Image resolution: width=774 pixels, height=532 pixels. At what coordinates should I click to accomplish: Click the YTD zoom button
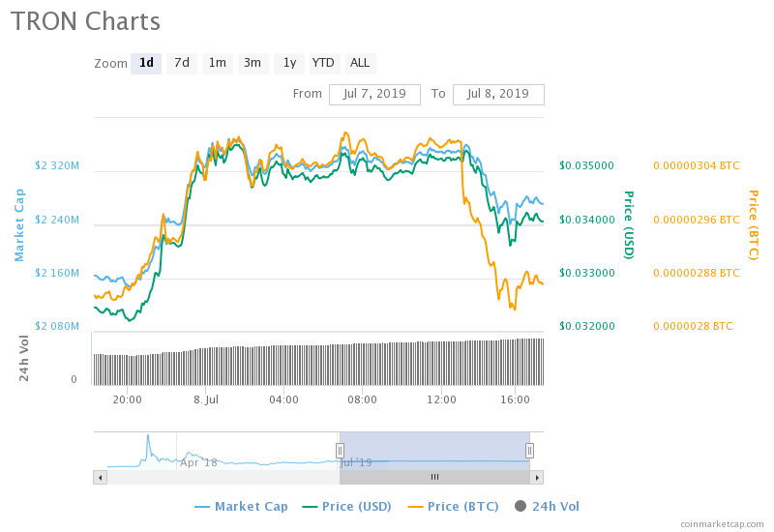[323, 63]
